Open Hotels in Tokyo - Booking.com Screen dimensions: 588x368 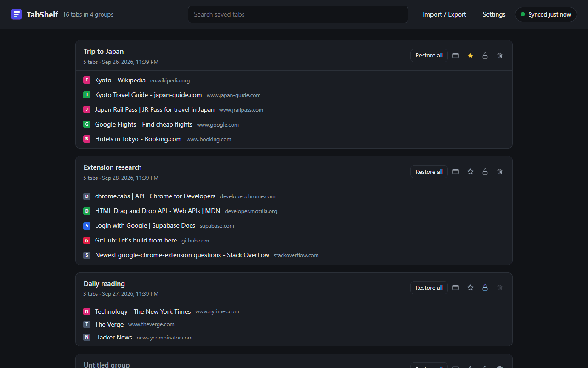(x=138, y=139)
